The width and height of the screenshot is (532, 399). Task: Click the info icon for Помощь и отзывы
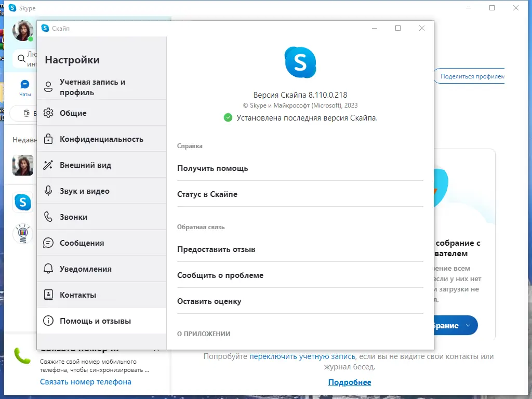(x=48, y=321)
